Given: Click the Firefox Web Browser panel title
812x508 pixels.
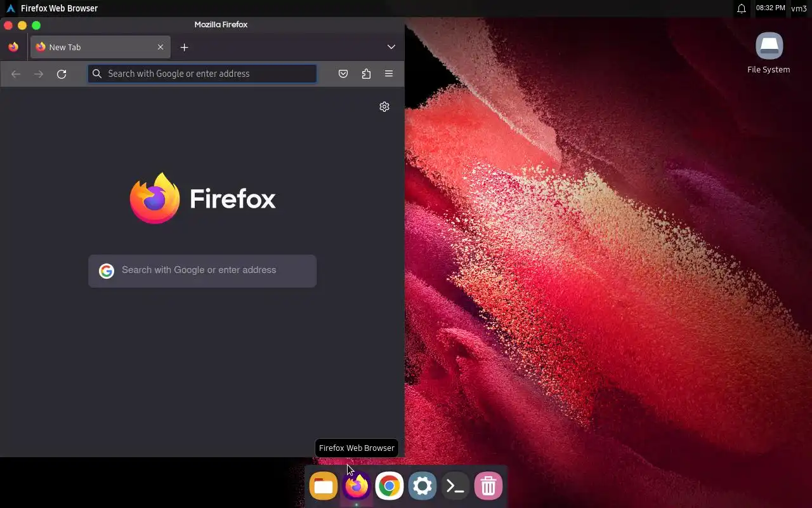Looking at the screenshot, I should click(60, 9).
